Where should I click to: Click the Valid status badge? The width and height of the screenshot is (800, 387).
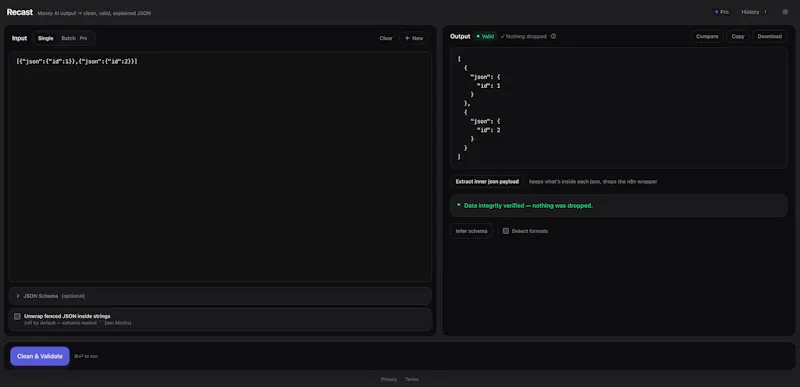coord(485,36)
